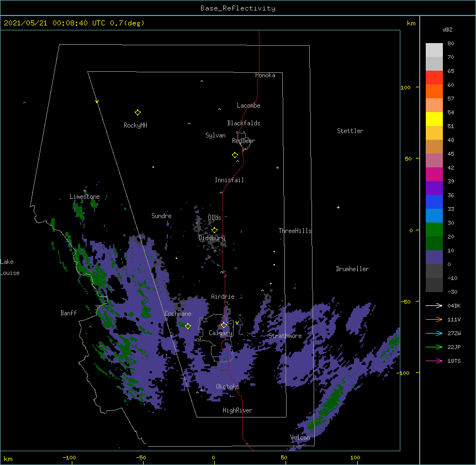Click the Cochrane label
Image resolution: width=476 pixels, height=465 pixels.
pyautogui.click(x=178, y=314)
